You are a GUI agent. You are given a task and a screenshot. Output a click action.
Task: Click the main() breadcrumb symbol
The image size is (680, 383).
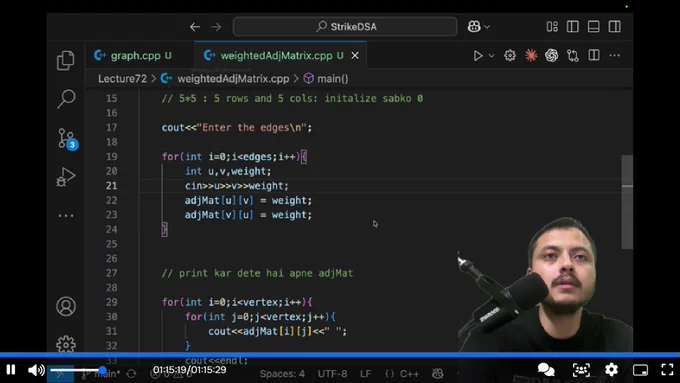point(333,79)
